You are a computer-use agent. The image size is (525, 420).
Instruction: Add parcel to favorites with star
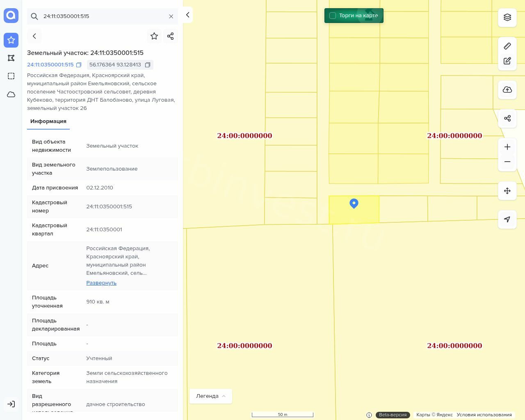[x=154, y=36]
